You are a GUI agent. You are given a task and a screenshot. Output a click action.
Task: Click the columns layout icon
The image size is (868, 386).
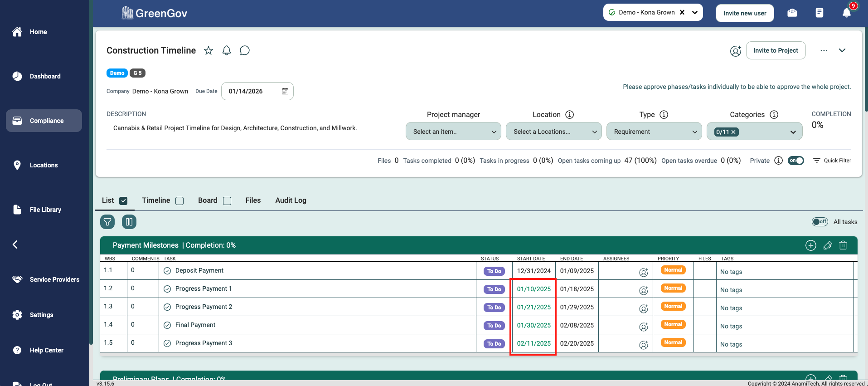click(x=129, y=222)
